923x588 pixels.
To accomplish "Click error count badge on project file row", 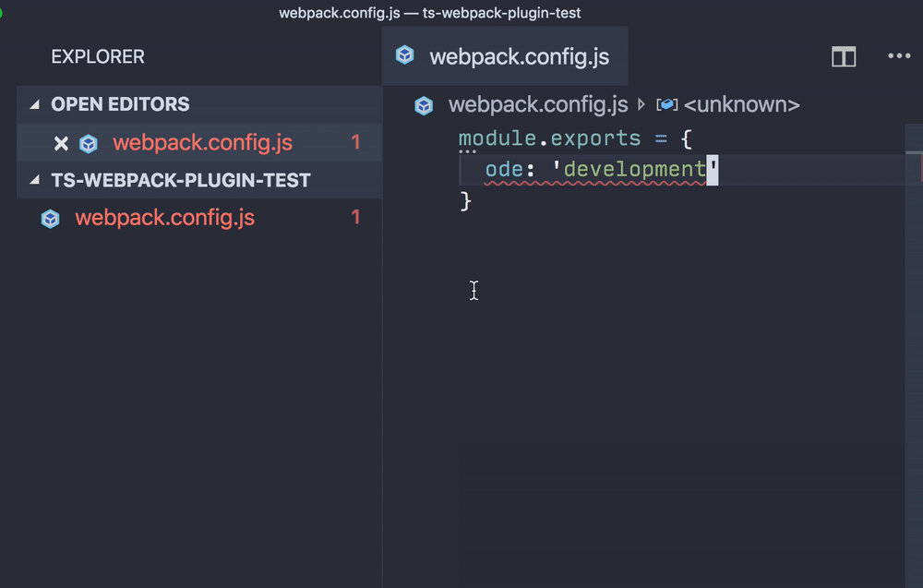I will pyautogui.click(x=355, y=218).
